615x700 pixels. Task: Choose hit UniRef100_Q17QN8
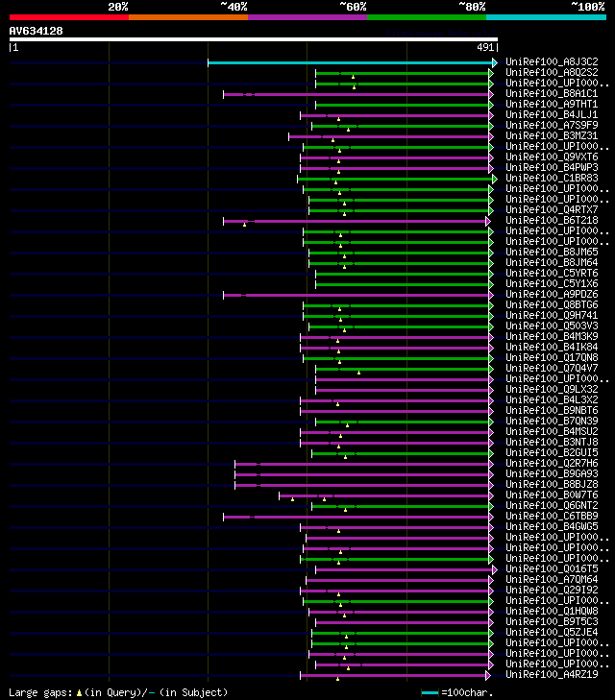coord(552,357)
